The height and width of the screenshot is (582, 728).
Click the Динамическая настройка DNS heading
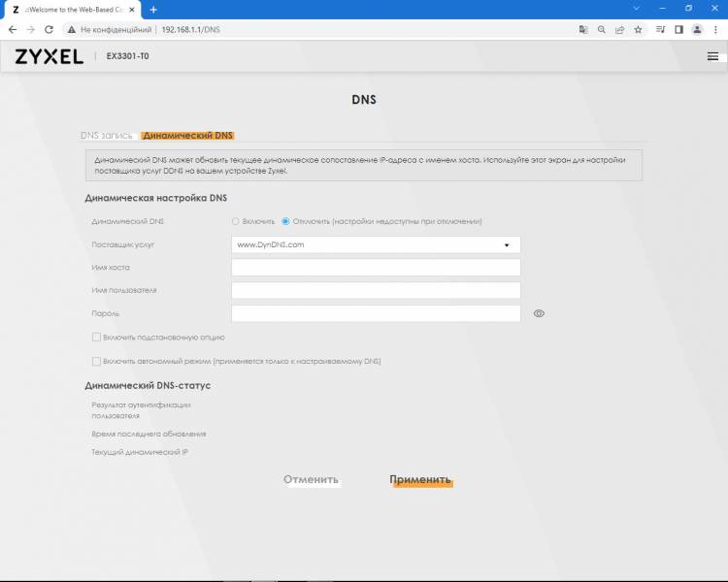(x=156, y=198)
